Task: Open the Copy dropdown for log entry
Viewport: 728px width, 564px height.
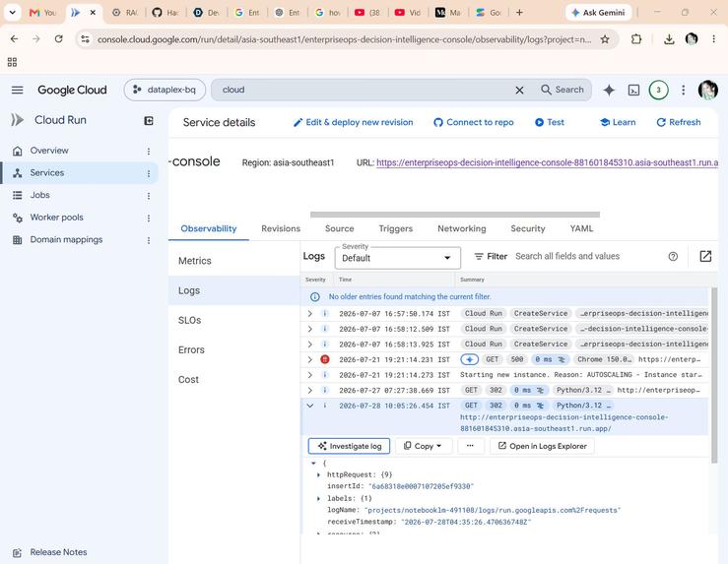Action: (423, 446)
